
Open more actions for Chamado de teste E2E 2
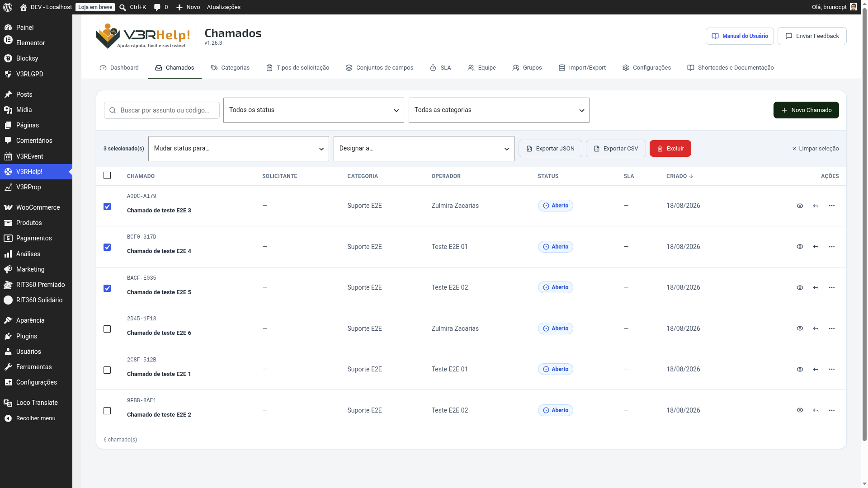(831, 410)
